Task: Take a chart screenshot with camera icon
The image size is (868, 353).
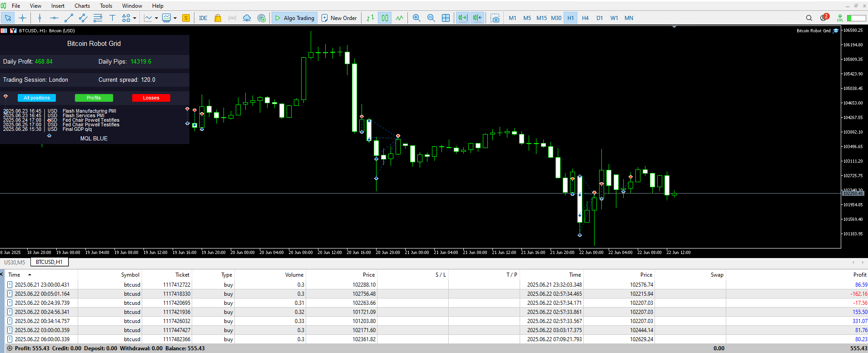Action: pos(495,18)
